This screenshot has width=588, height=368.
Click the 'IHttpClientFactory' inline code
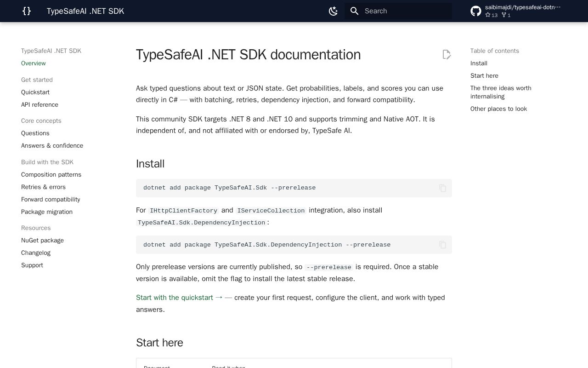click(183, 211)
